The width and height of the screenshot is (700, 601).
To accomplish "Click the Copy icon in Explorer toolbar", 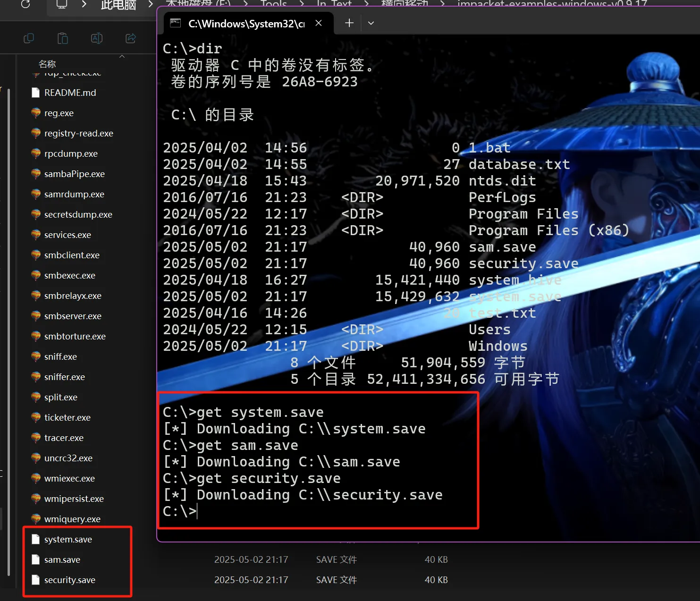I will point(29,38).
